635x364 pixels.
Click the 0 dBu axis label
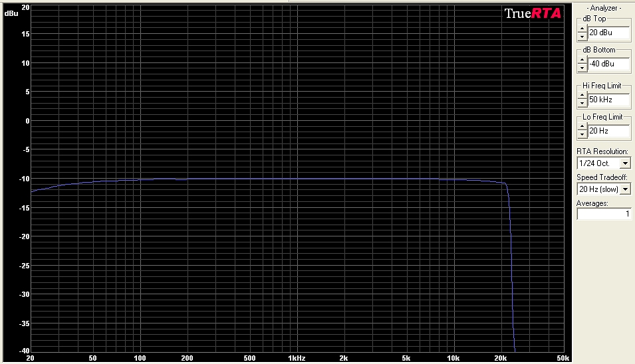click(27, 121)
